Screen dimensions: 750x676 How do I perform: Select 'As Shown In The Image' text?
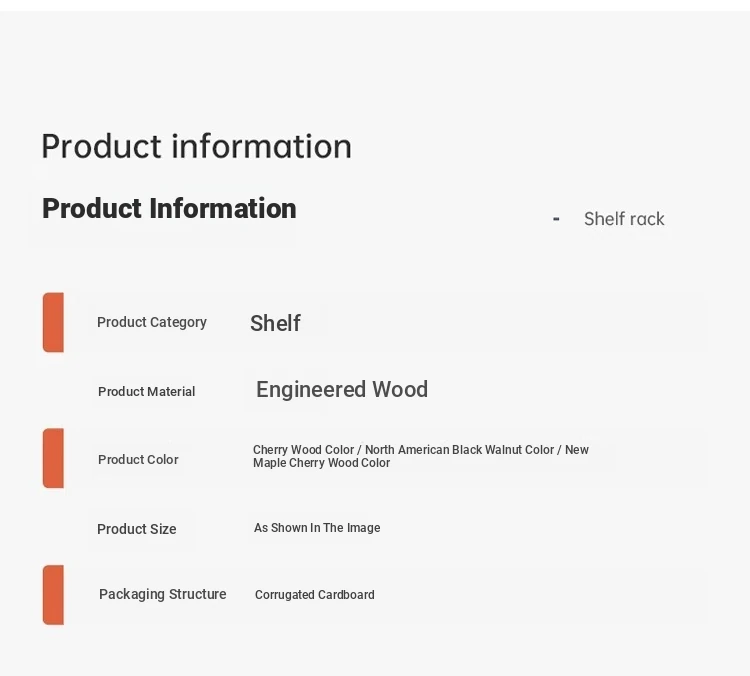pyautogui.click(x=317, y=528)
